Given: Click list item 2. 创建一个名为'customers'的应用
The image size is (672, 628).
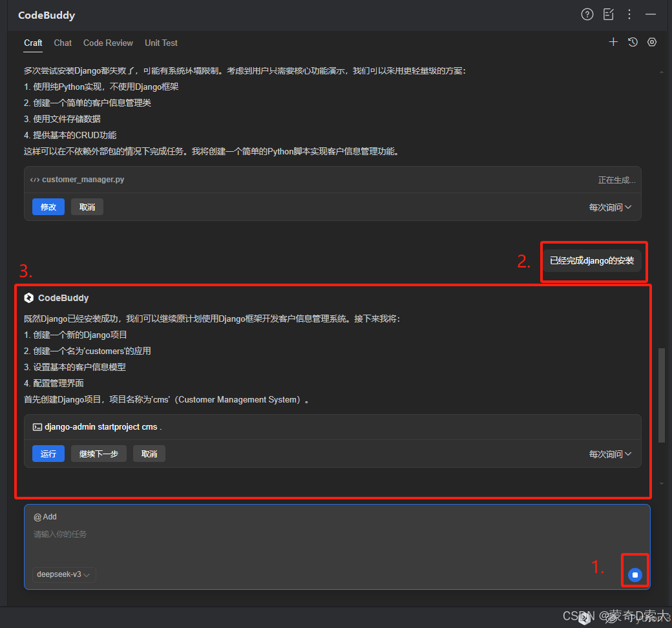Looking at the screenshot, I should point(87,351).
